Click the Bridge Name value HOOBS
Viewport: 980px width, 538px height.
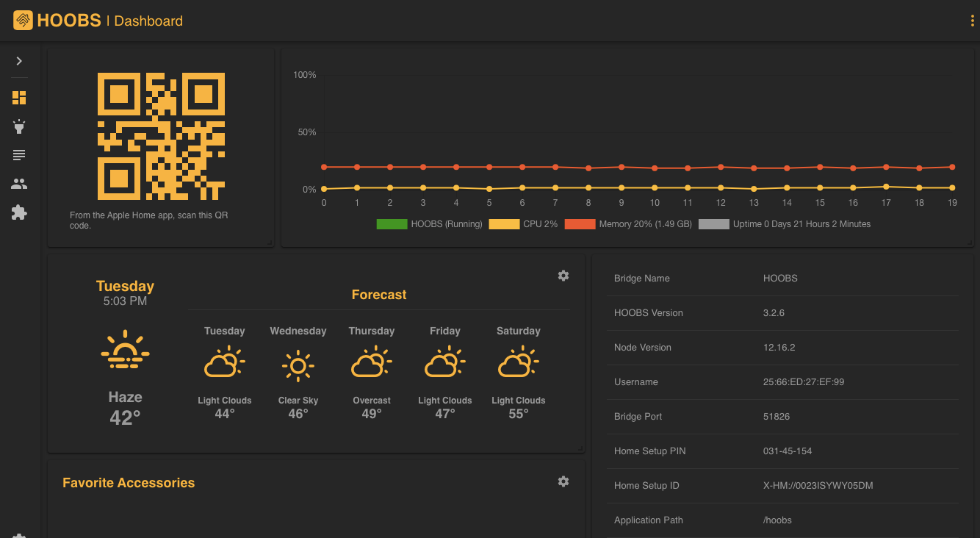780,279
